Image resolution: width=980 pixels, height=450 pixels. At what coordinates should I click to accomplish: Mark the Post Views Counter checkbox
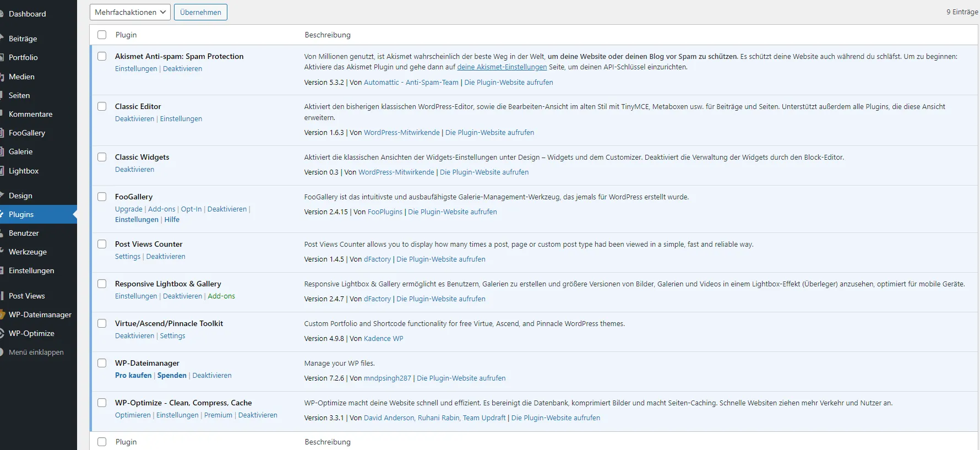coord(102,244)
